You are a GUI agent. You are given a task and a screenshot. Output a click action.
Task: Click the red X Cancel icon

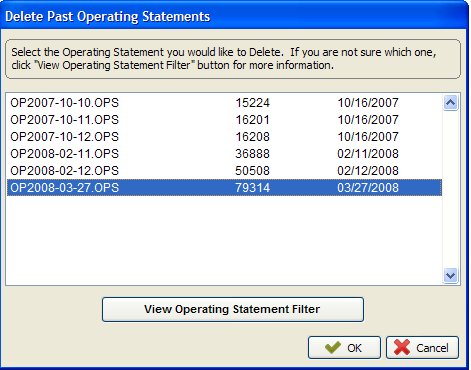[x=402, y=347]
